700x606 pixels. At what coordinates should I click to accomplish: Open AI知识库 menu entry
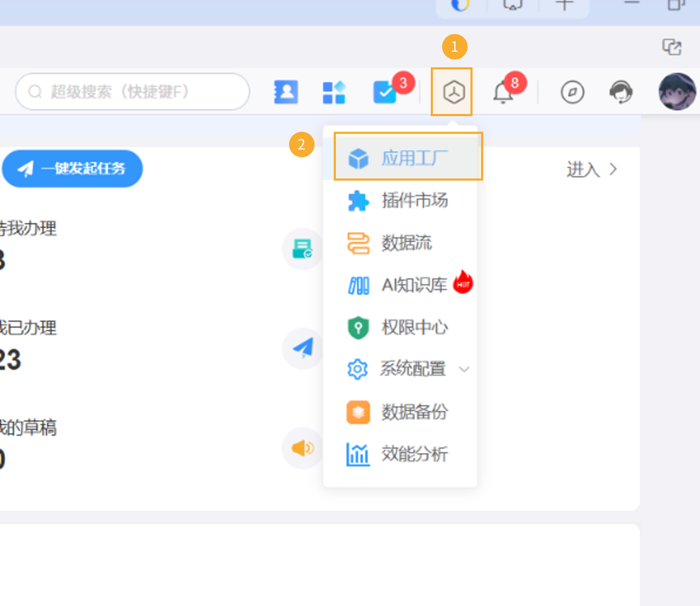[x=400, y=285]
